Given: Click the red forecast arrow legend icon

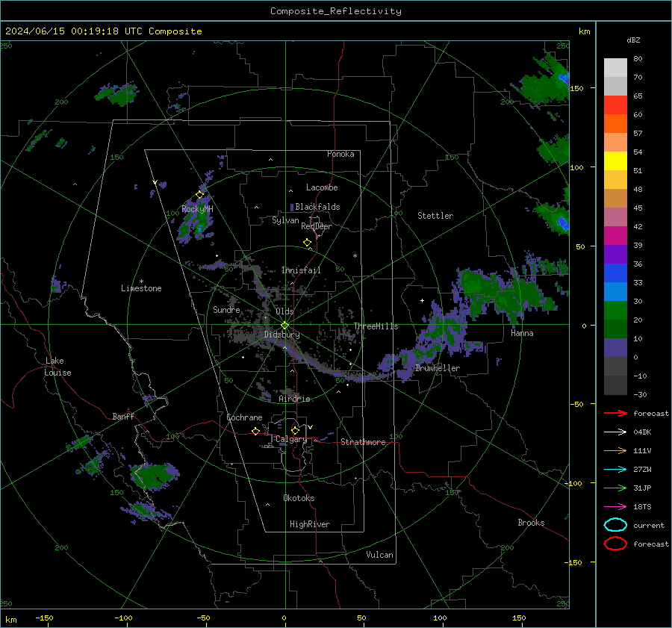Looking at the screenshot, I should pyautogui.click(x=615, y=413).
